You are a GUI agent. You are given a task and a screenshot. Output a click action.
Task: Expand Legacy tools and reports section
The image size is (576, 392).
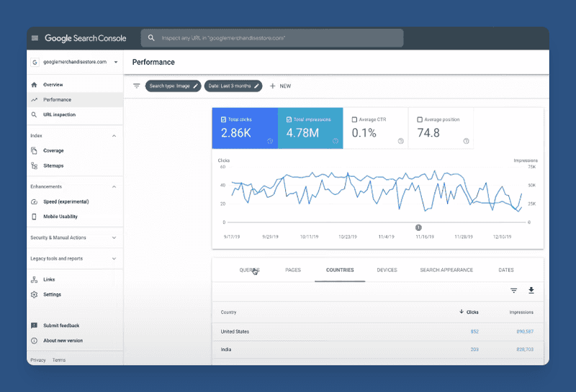coord(114,259)
